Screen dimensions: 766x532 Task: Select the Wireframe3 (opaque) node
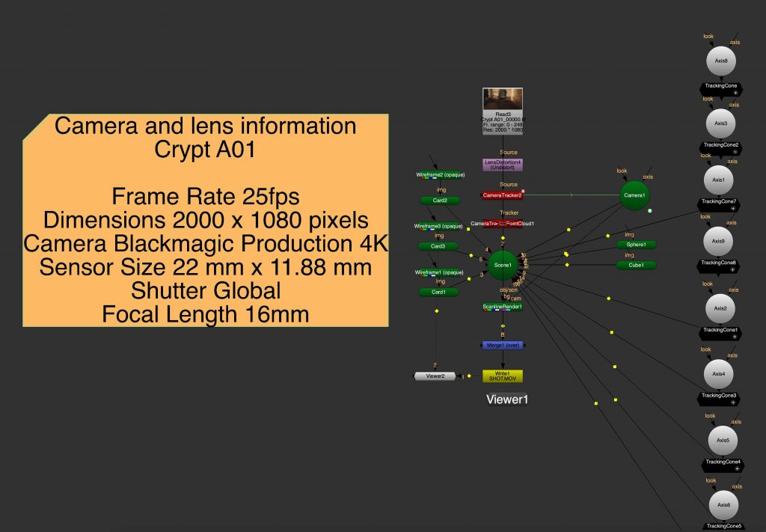point(441,226)
